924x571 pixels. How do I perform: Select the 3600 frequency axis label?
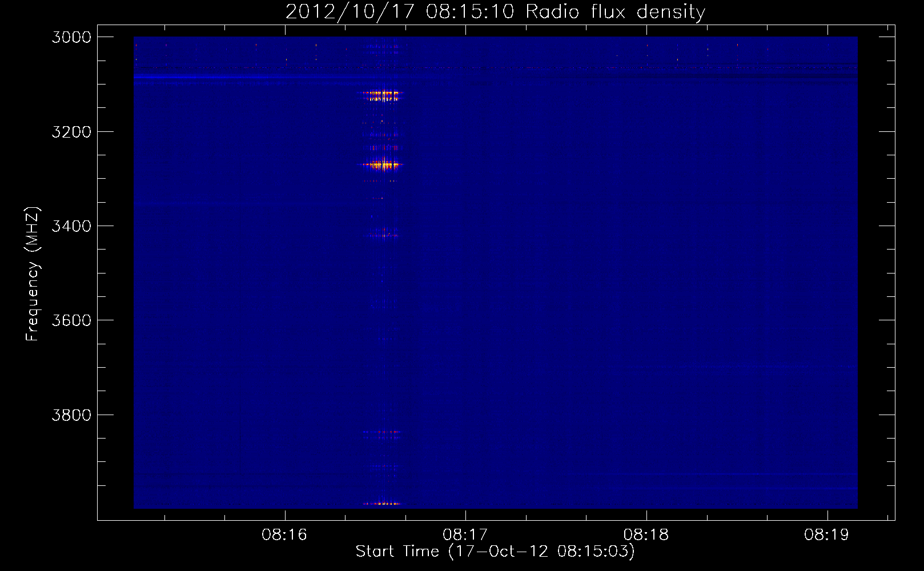click(x=71, y=320)
